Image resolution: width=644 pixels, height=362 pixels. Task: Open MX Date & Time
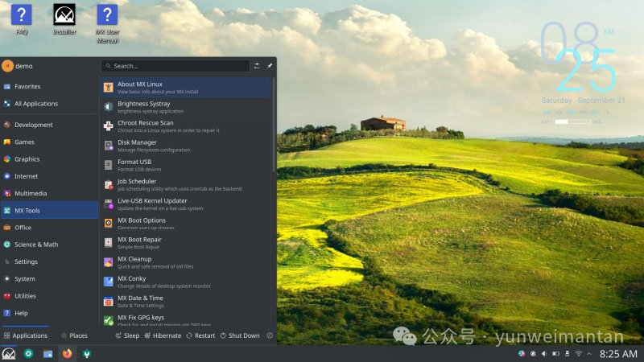(185, 302)
